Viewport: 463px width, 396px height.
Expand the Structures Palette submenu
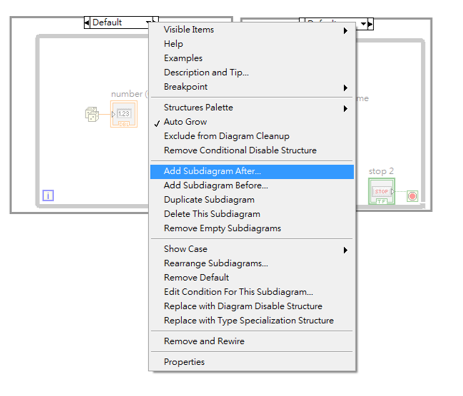pos(252,108)
